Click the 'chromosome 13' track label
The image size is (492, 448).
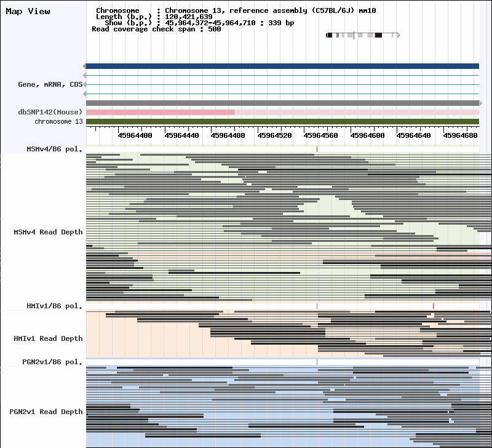click(58, 121)
